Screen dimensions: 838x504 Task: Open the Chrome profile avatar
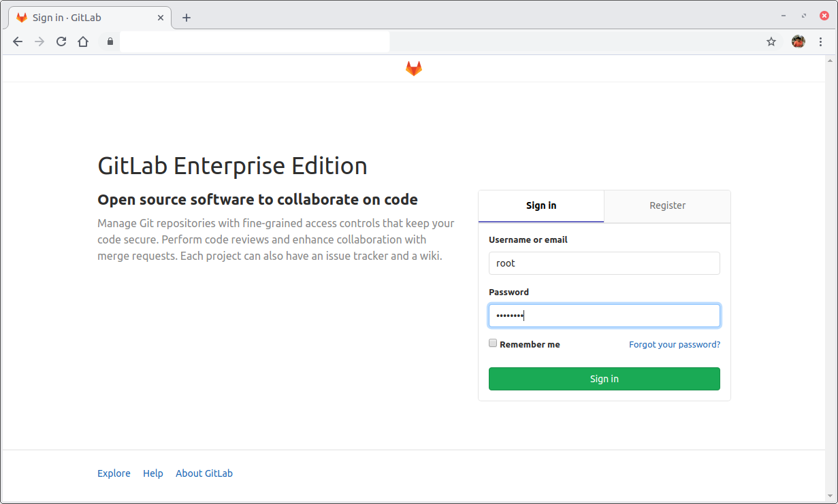798,41
